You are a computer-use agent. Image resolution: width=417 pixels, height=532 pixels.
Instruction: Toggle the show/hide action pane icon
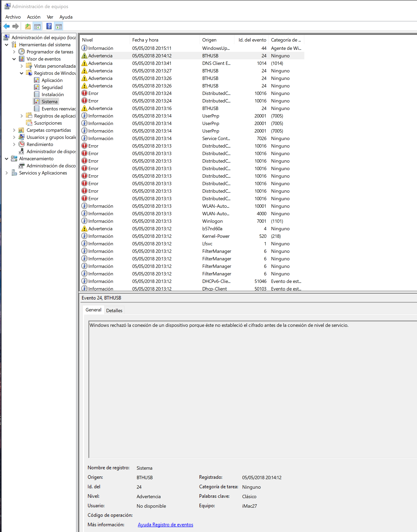pos(59,26)
